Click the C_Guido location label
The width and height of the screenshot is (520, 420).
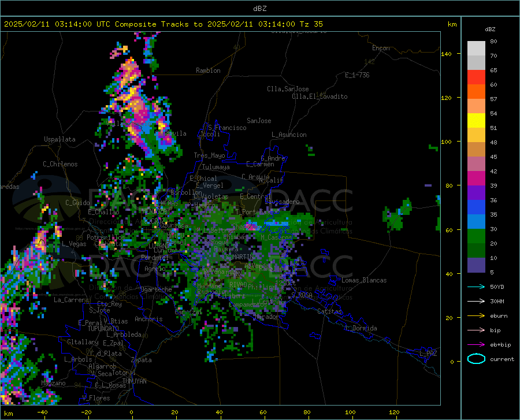click(x=77, y=203)
